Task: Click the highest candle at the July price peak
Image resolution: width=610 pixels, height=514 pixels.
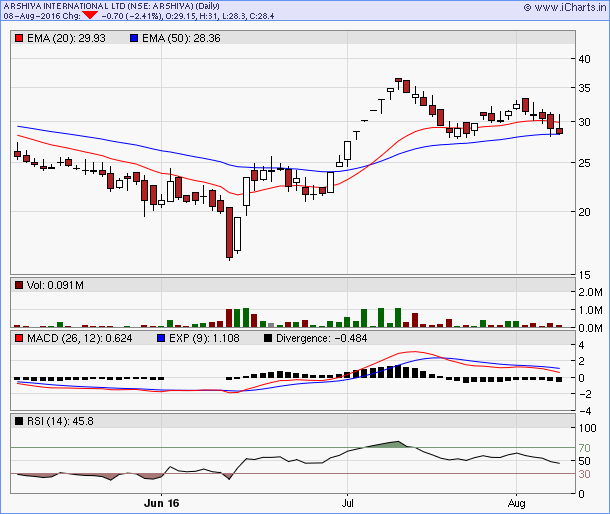Action: pos(398,80)
